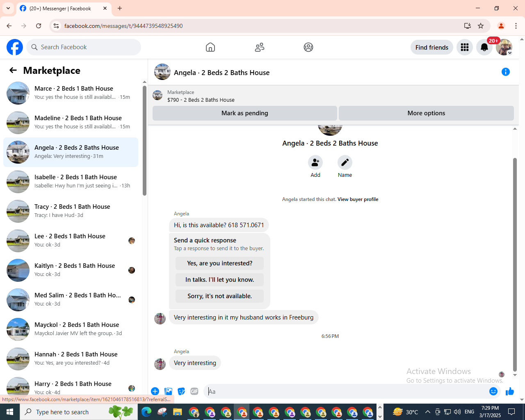Send 'Yes, are you interested?' quick response
Viewport: 525px width, 420px height.
coord(220,263)
